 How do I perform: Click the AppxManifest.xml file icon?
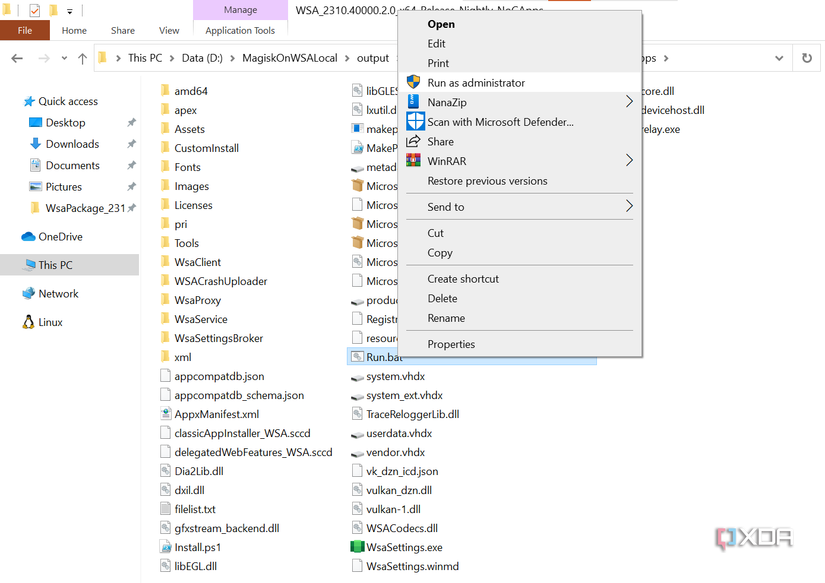(x=166, y=414)
